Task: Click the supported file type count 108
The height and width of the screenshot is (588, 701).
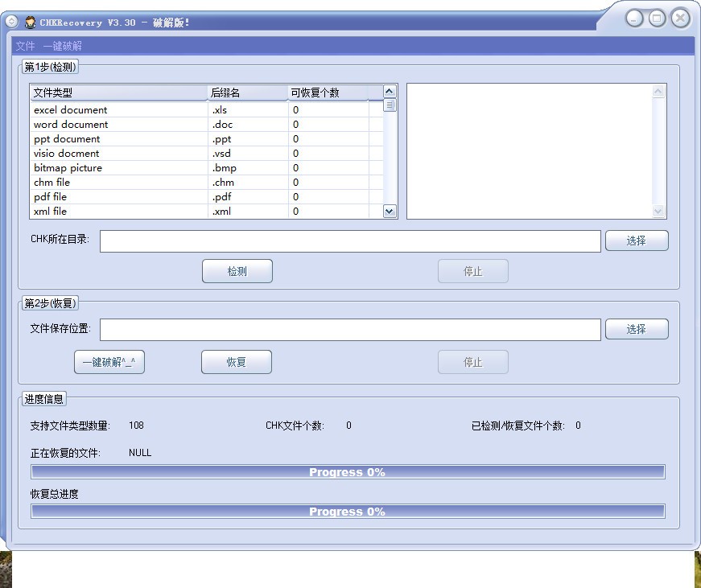Action: tap(136, 426)
